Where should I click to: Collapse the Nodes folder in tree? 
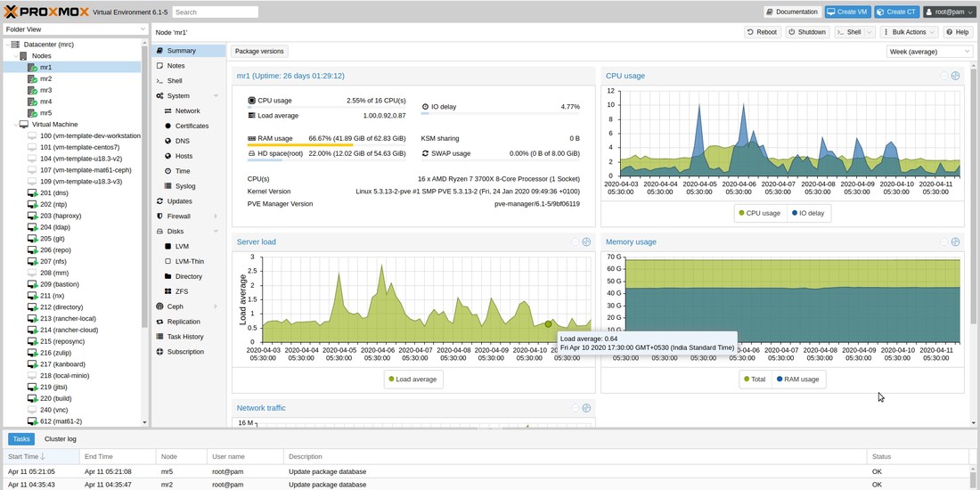pyautogui.click(x=16, y=56)
